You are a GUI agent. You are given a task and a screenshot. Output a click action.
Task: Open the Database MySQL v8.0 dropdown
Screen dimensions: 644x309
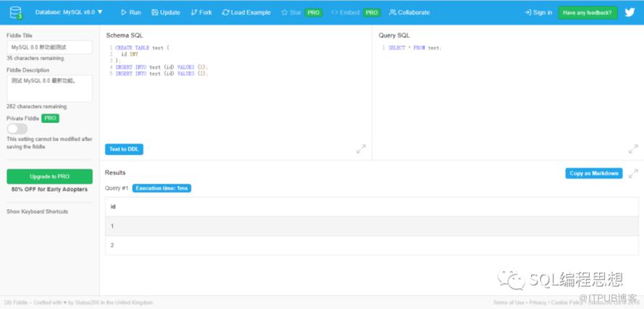[x=69, y=12]
